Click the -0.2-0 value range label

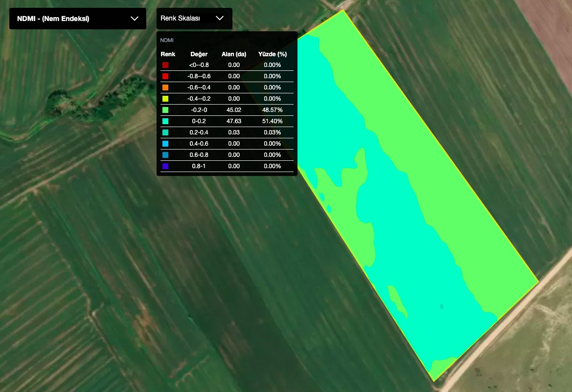(199, 110)
